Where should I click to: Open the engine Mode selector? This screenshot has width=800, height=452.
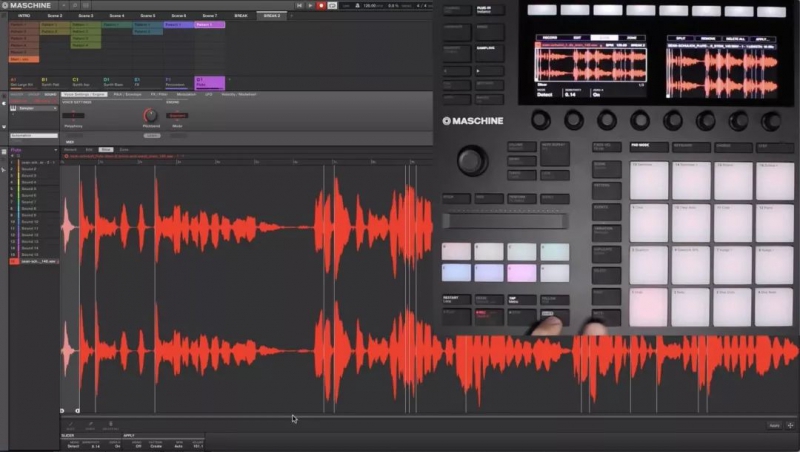177,115
